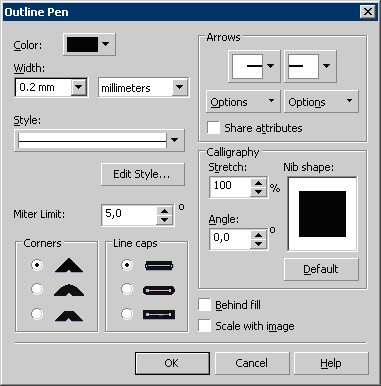Open the end arrowhead selector dropdown
This screenshot has height=386, width=381.
click(310, 66)
